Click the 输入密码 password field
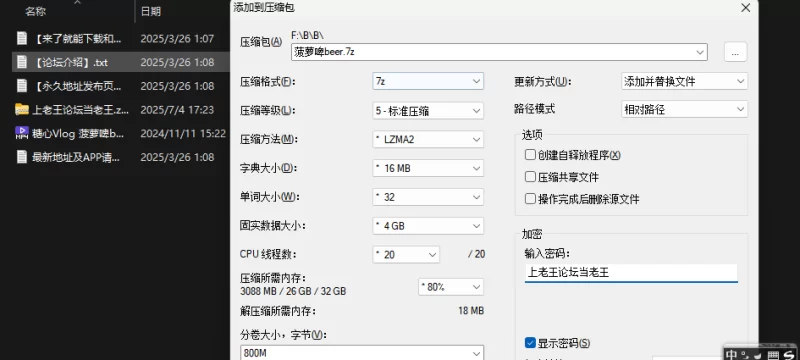Viewport: 800px width, 360px height. (x=631, y=273)
